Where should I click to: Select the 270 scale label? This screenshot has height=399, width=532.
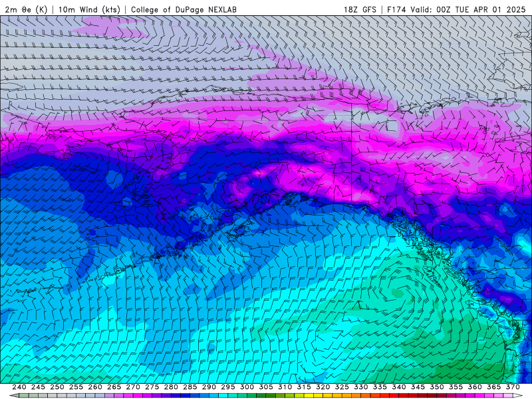[x=133, y=387]
